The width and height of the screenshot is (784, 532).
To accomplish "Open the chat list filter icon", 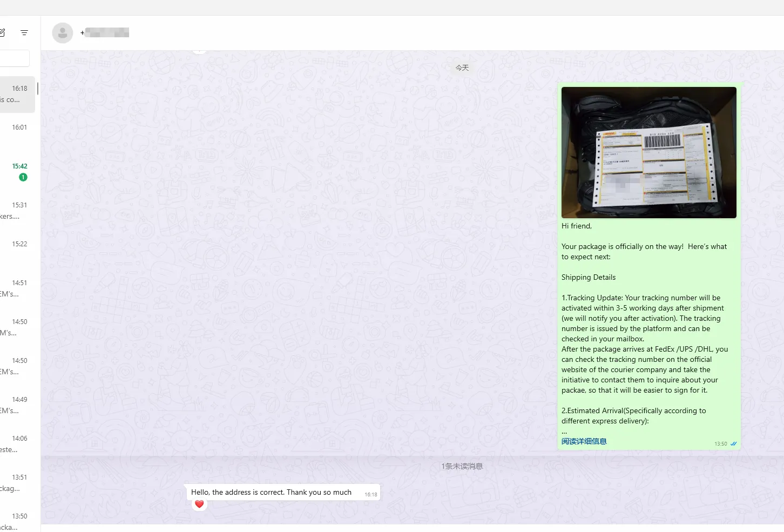I will 24,33.
